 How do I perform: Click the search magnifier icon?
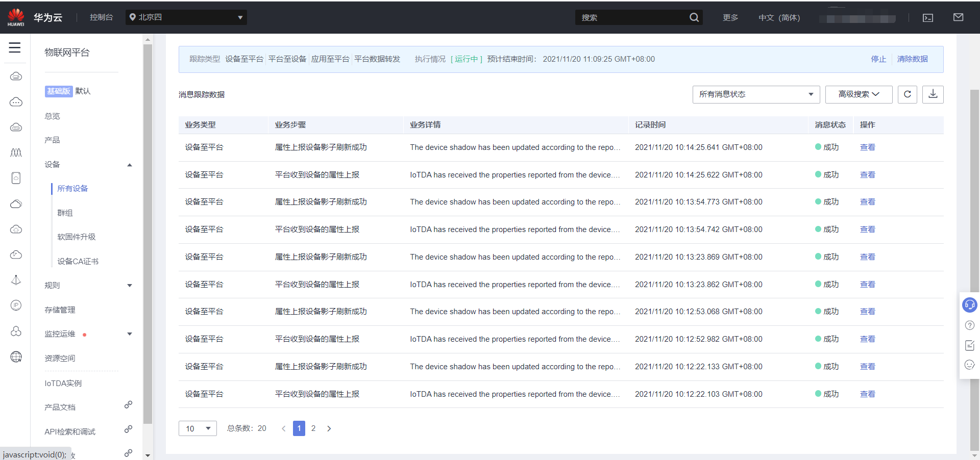(x=694, y=17)
